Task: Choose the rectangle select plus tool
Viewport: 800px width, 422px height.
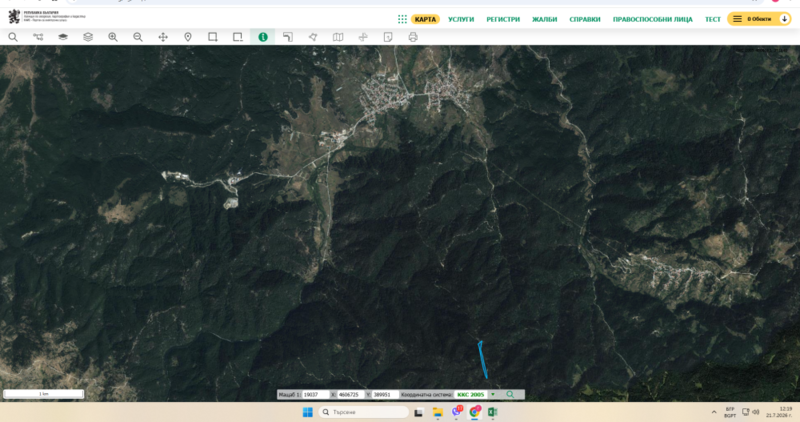Action: point(213,37)
